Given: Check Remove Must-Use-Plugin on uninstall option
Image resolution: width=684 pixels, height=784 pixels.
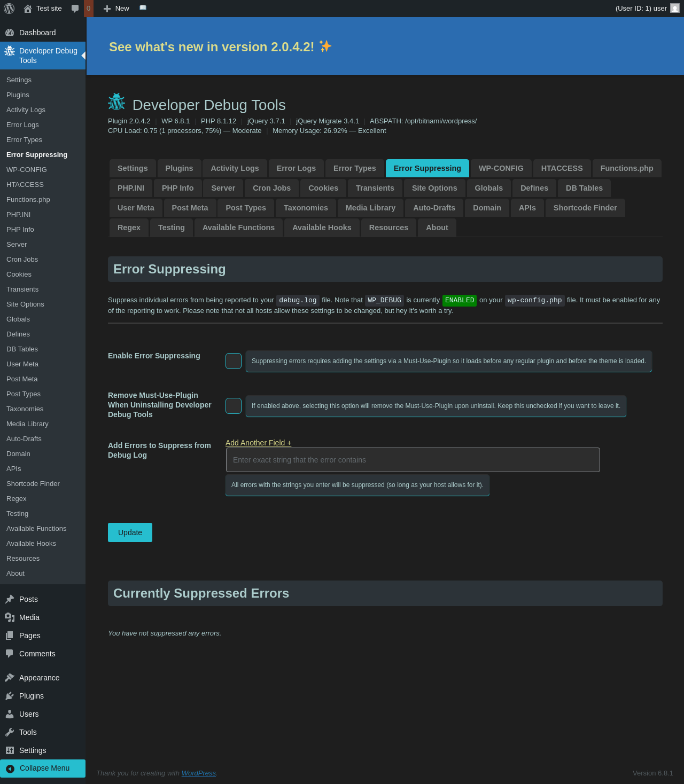Looking at the screenshot, I should pyautogui.click(x=234, y=406).
